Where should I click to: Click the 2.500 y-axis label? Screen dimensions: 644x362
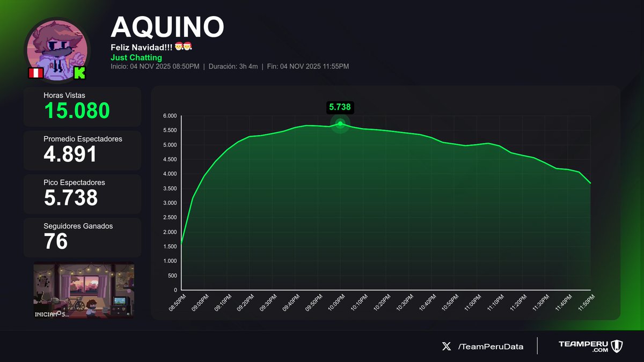tap(170, 217)
